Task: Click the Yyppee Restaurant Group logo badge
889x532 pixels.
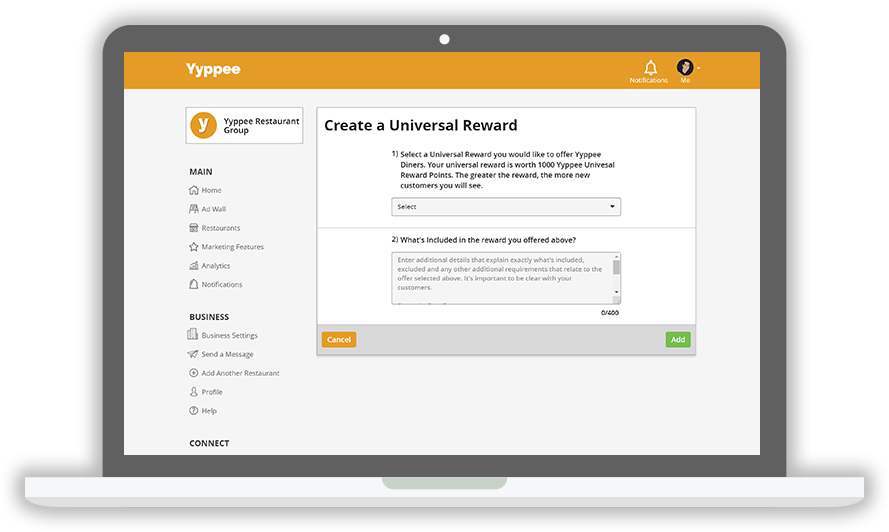Action: [x=204, y=125]
